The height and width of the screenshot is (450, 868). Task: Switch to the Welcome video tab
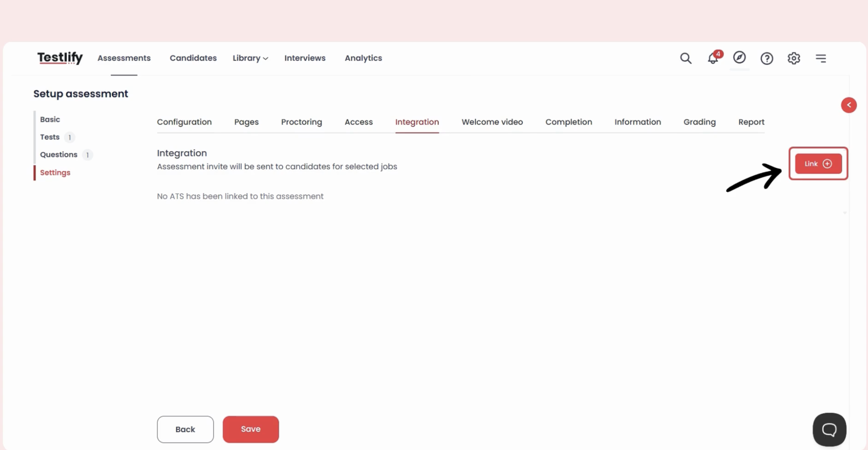492,122
